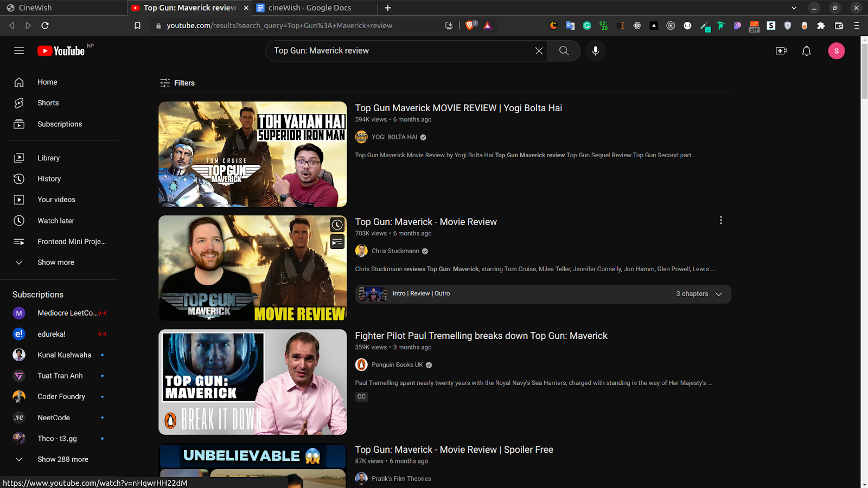Open Mediocre LeetCo... subscription

[62, 313]
